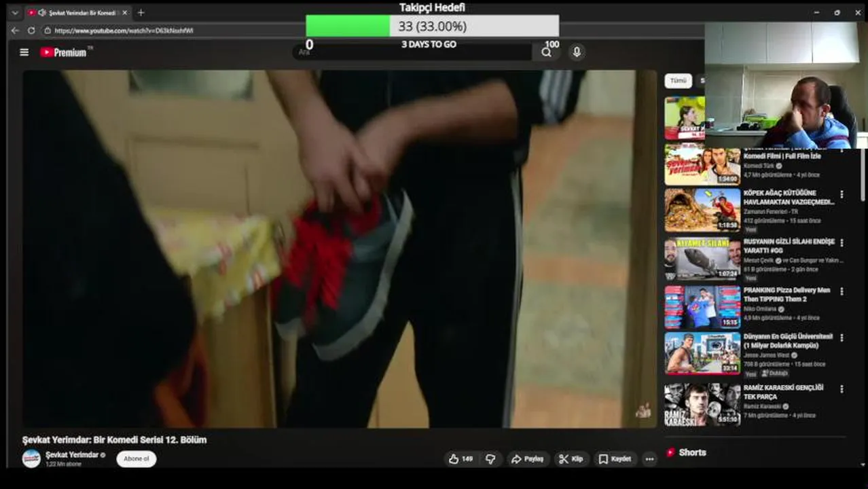Viewport: 868px width, 489px height.
Task: Open Dünyanın En Güçlü Üniversitesi thumbnail
Action: pyautogui.click(x=702, y=353)
